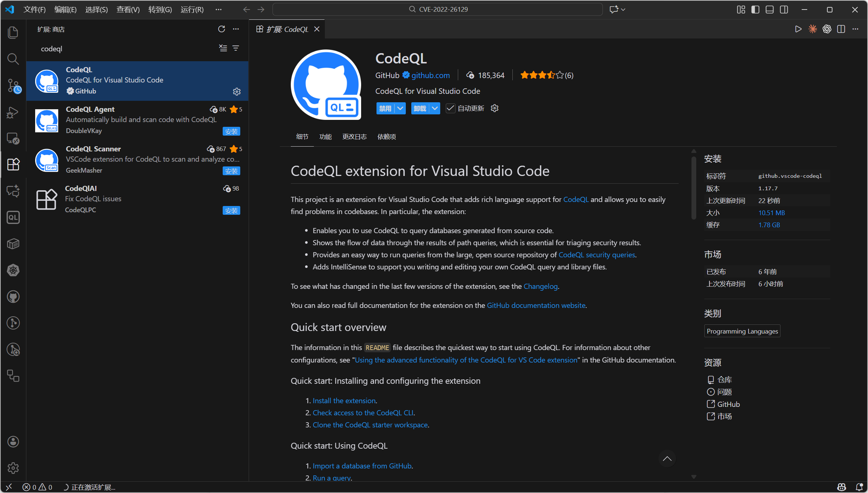This screenshot has width=868, height=493.
Task: Open the Docker containers view
Action: point(13,243)
